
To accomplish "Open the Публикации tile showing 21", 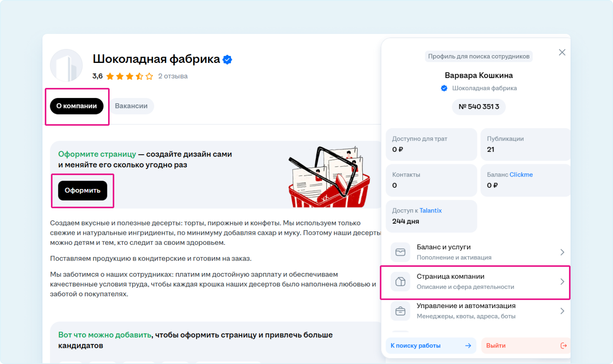I will (525, 144).
